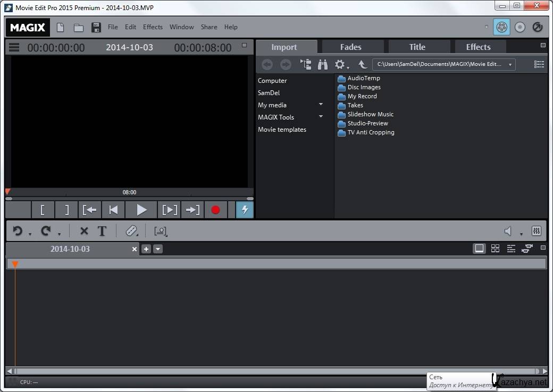This screenshot has width=553, height=392.
Task: Delete selection with the X icon
Action: pos(84,231)
